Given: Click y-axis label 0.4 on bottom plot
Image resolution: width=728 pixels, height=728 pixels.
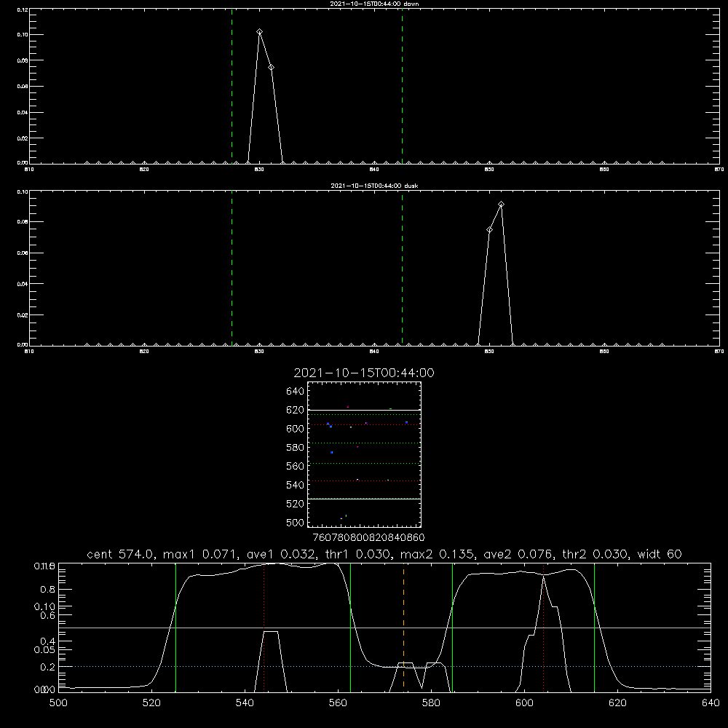Looking at the screenshot, I should point(48,641).
